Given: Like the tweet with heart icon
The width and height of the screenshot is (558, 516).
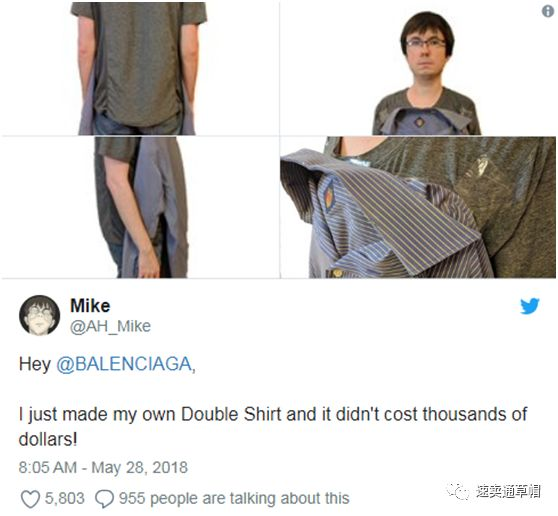Looking at the screenshot, I should point(30,499).
